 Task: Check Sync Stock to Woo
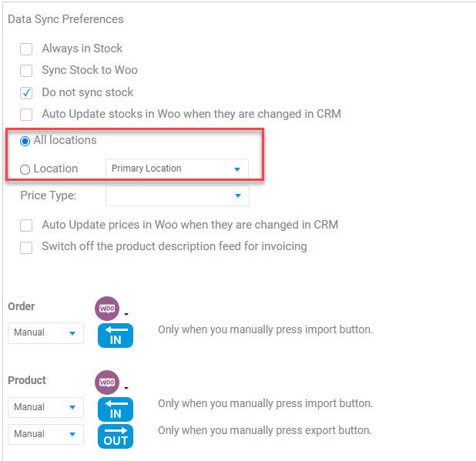click(26, 71)
